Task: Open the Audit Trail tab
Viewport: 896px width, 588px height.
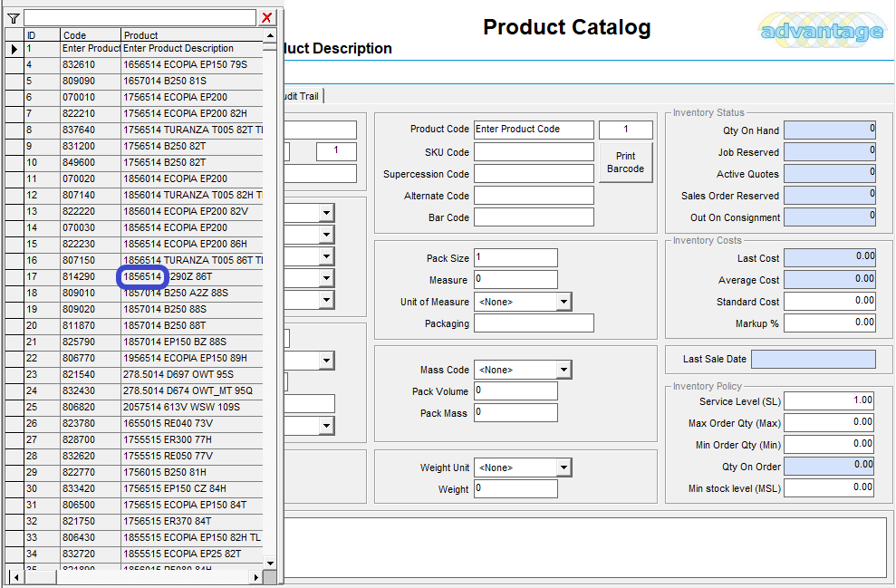Action: pos(303,96)
